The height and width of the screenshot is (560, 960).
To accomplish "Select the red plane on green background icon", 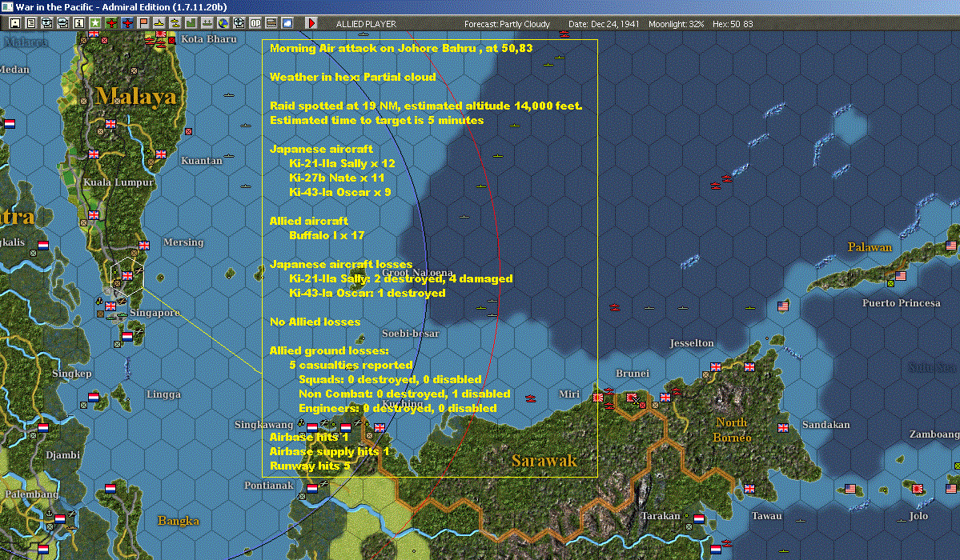I will click(111, 23).
